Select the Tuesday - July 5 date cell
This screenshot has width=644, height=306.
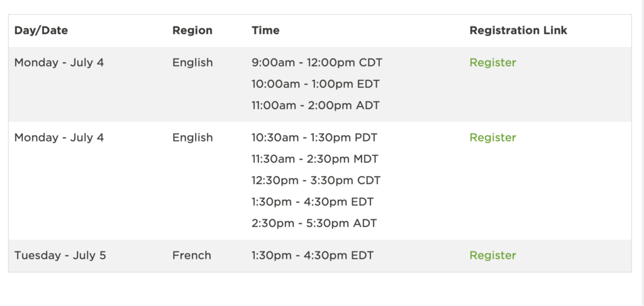pos(60,256)
